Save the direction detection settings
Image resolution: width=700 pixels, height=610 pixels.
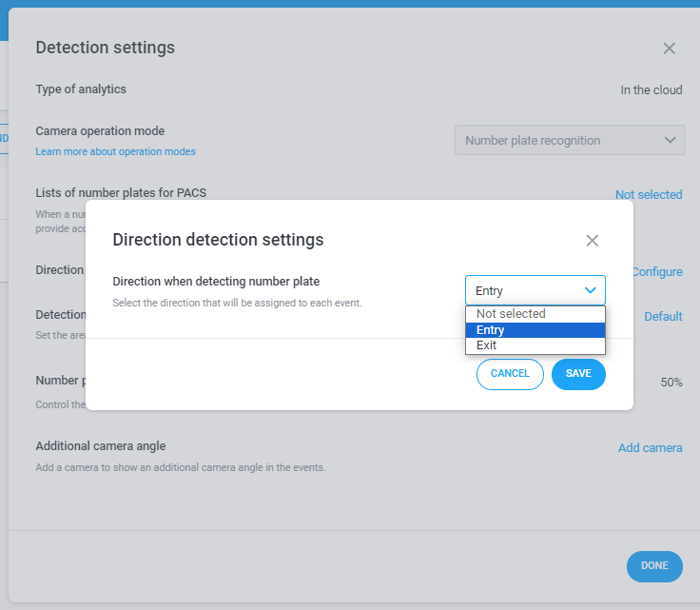578,374
